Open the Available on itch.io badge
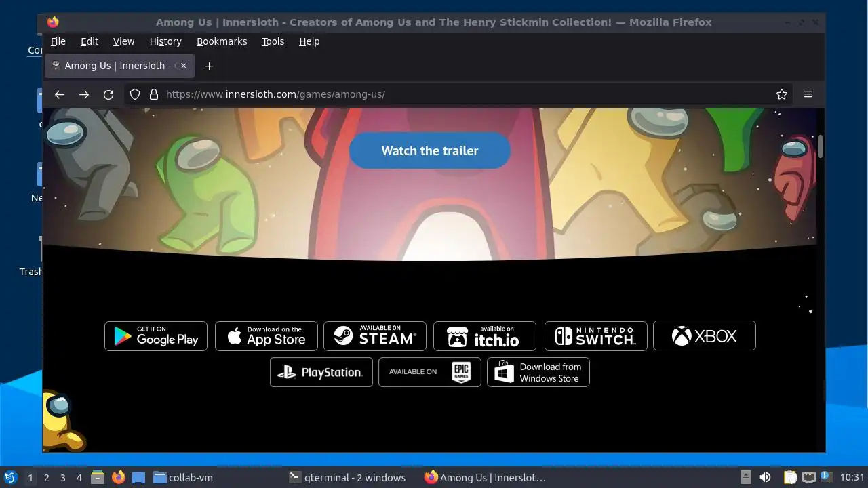 485,336
